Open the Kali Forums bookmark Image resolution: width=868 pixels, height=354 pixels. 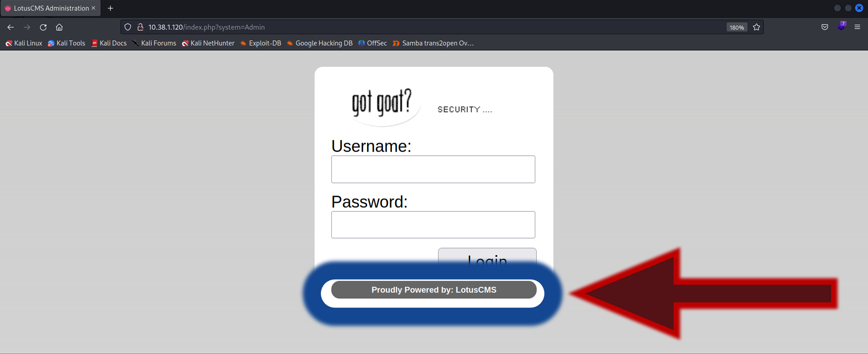click(154, 43)
